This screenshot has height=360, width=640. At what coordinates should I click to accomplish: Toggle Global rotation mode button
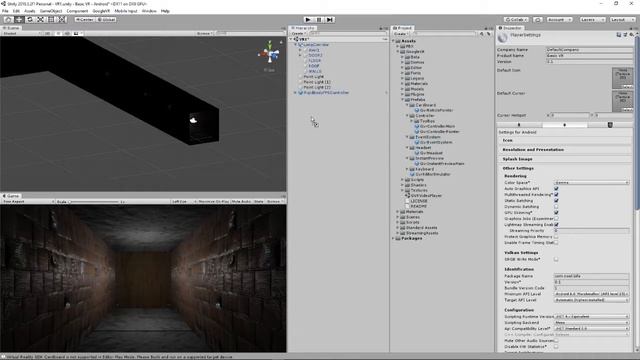106,20
